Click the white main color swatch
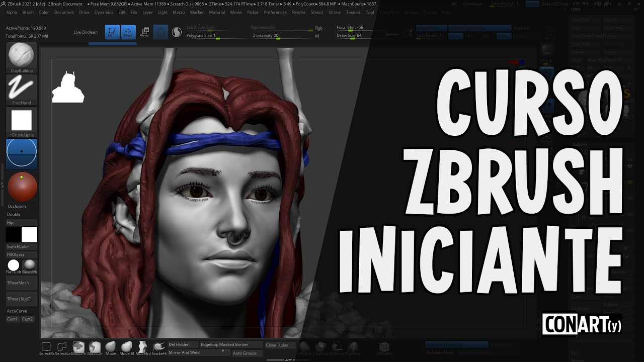644x362 pixels. tap(29, 235)
